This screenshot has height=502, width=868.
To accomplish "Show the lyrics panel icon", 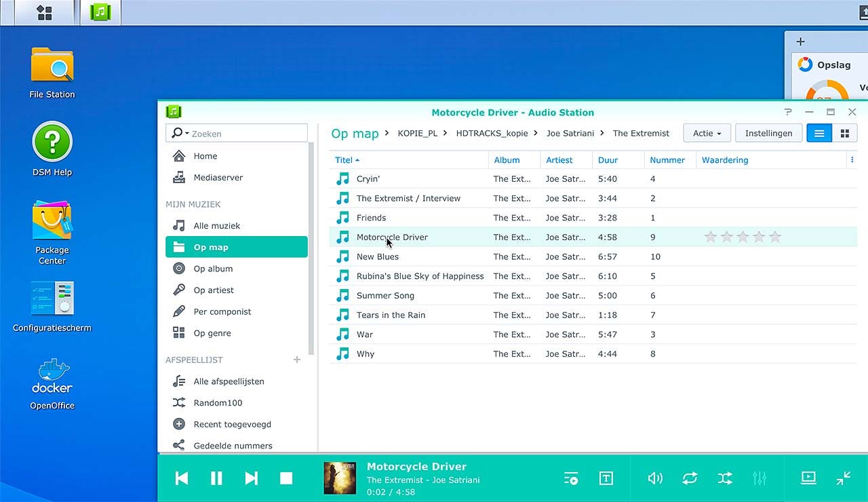I will pos(606,478).
